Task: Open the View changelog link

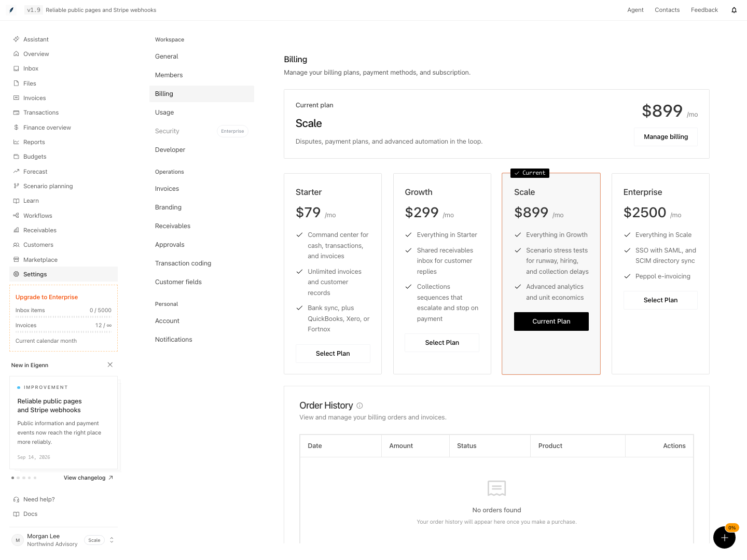Action: coord(88,478)
